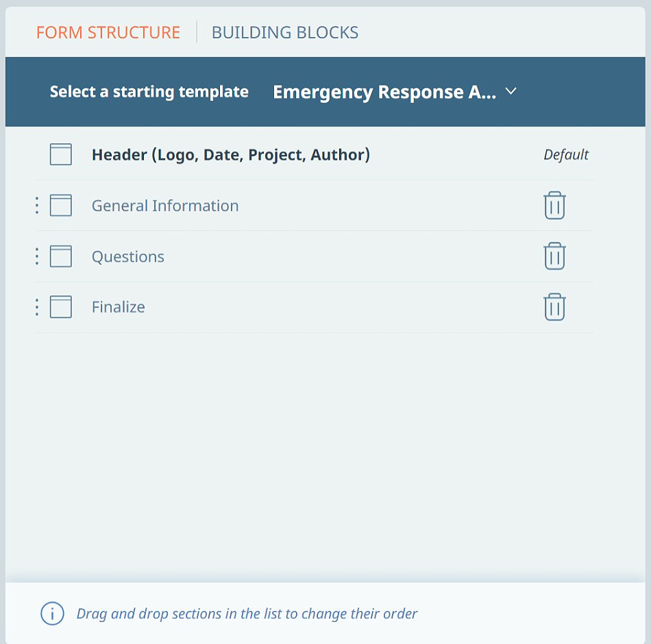Click drag handle dots beside Finalize
Image resolution: width=651 pixels, height=644 pixels.
[37, 307]
